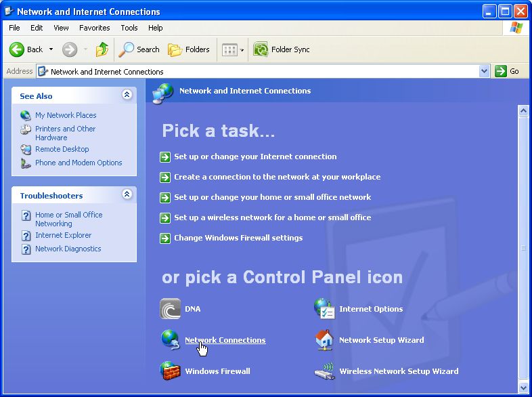Viewport: 532px width, 397px height.
Task: Collapse the See Also panel
Action: (127, 95)
